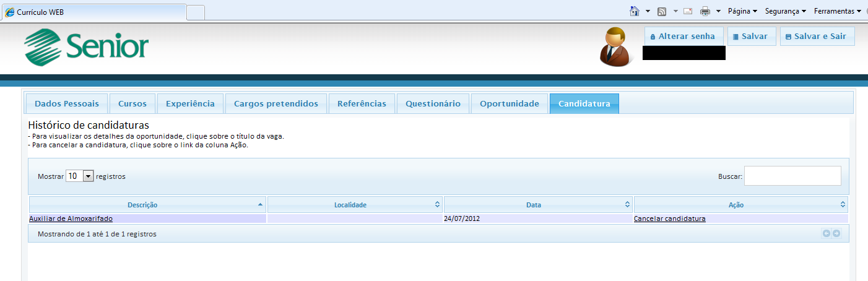Click the user avatar icon

coord(614,46)
